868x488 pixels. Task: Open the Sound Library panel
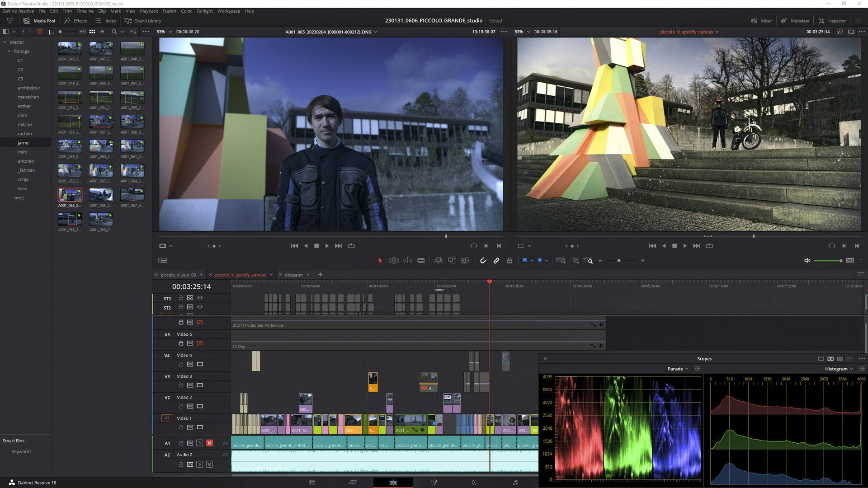[x=142, y=21]
